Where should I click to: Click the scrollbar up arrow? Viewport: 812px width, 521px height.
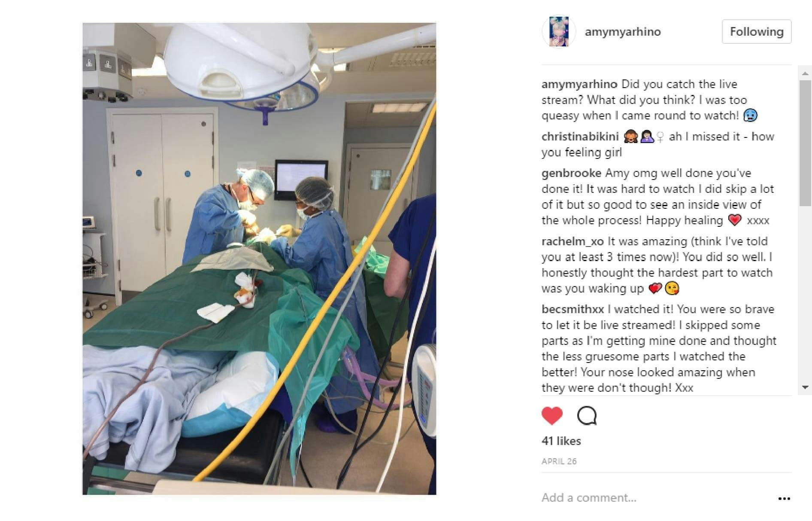click(x=805, y=73)
